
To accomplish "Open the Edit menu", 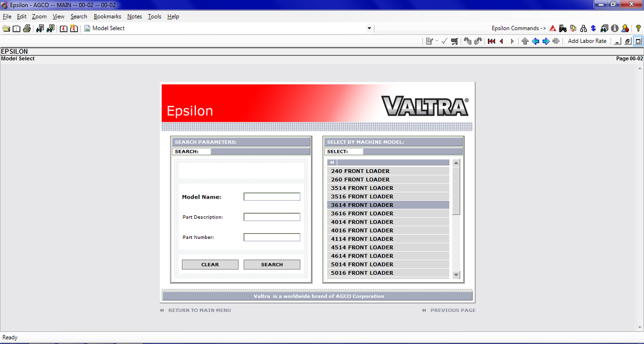I will coord(22,17).
